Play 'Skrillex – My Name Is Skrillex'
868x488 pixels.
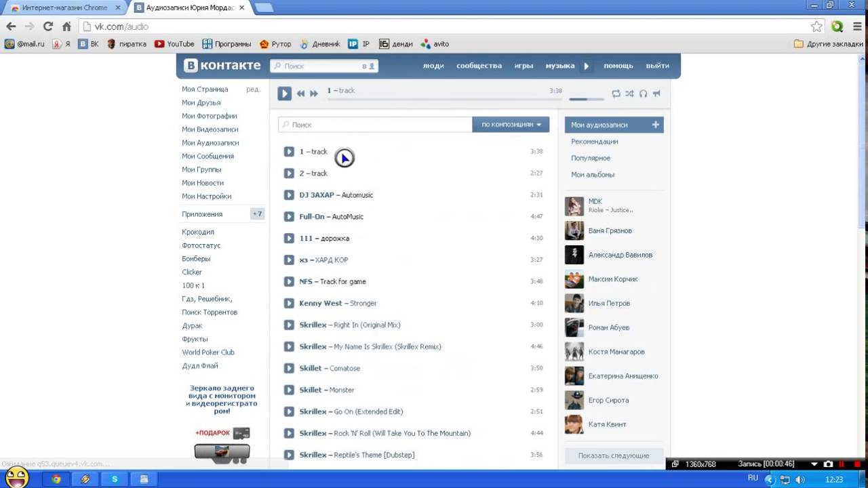pos(289,347)
